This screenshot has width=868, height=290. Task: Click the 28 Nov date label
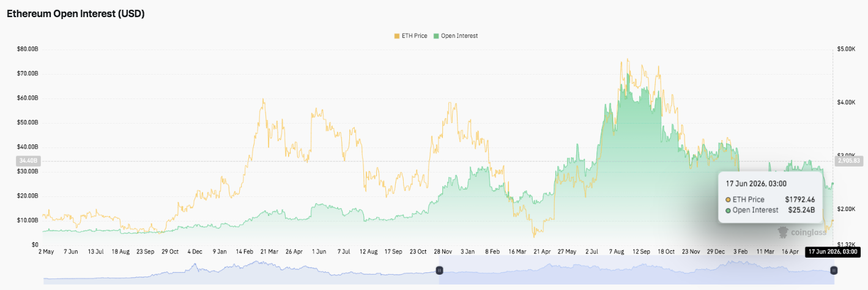(x=442, y=251)
